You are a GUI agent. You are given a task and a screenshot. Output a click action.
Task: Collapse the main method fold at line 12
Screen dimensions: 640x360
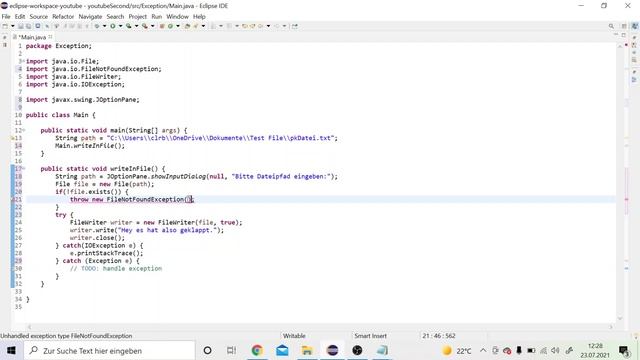[x=24, y=130]
